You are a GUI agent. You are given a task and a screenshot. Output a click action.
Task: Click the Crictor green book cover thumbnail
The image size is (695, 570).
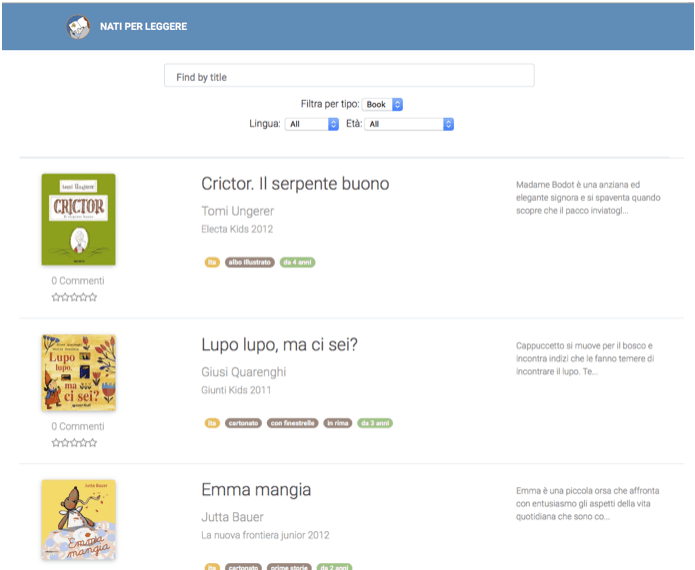tap(79, 220)
